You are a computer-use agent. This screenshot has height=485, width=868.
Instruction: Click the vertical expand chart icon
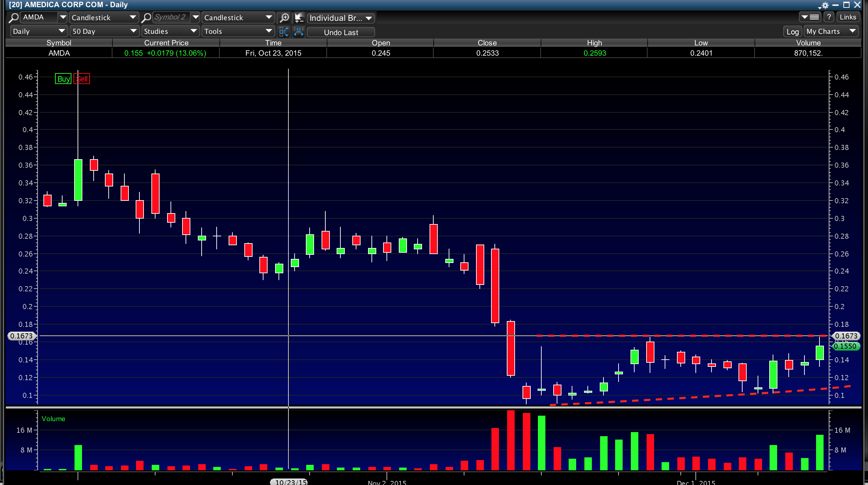click(x=284, y=32)
